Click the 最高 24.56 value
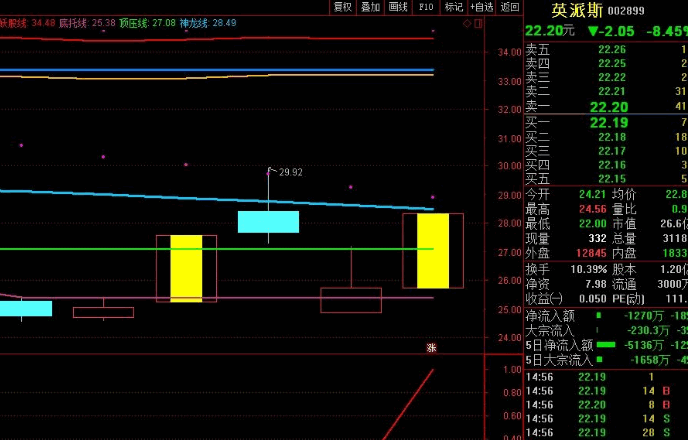Viewport: 688px width, 440px height. point(592,209)
